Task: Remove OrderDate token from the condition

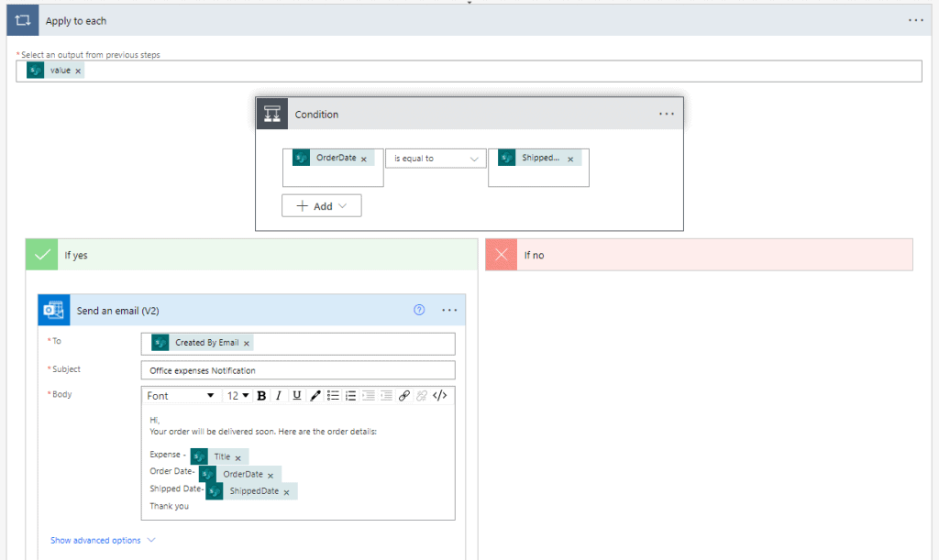Action: click(x=363, y=159)
